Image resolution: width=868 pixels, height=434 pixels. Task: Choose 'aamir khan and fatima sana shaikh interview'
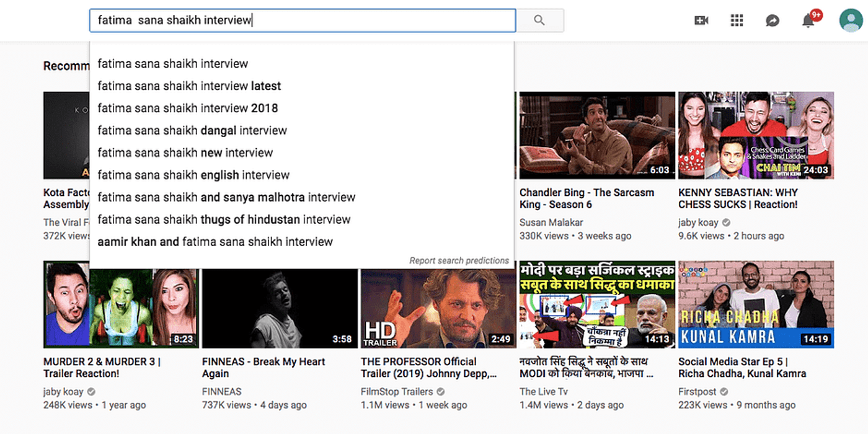[x=215, y=242]
